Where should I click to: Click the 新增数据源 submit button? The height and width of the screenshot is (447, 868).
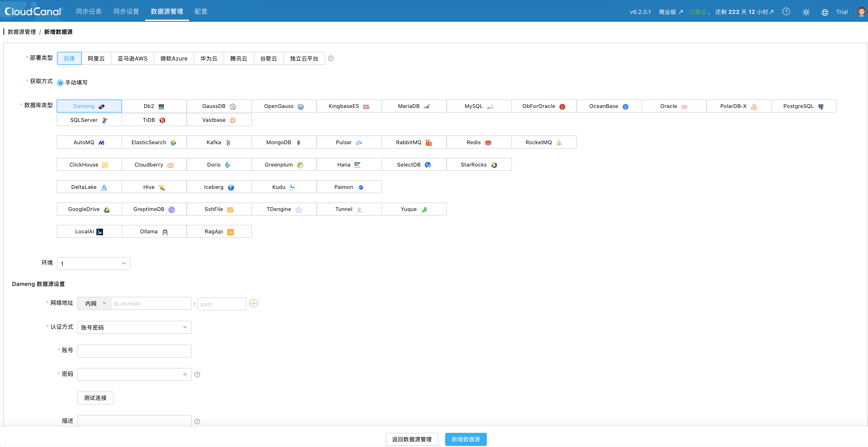pyautogui.click(x=466, y=439)
